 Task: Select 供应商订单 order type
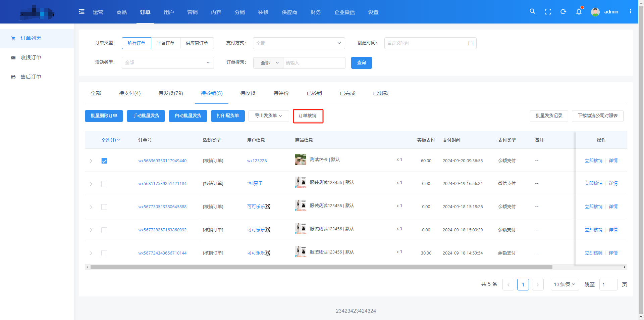197,43
